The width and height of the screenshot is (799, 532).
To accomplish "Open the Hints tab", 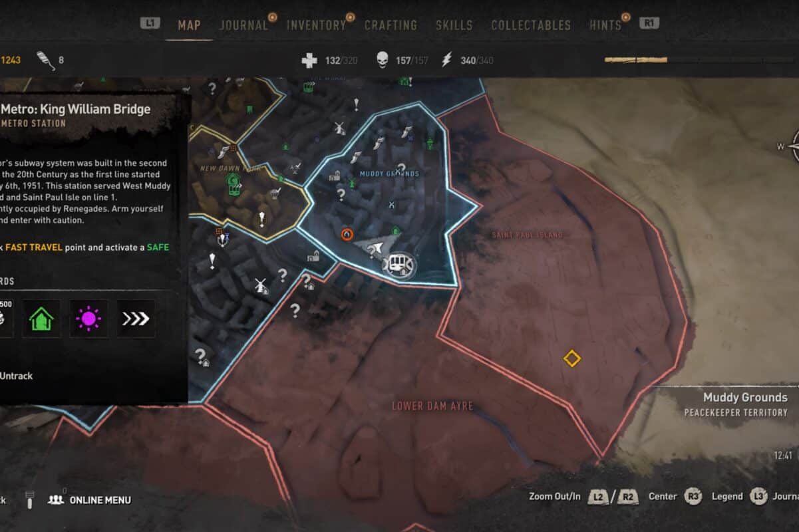I will pos(605,25).
